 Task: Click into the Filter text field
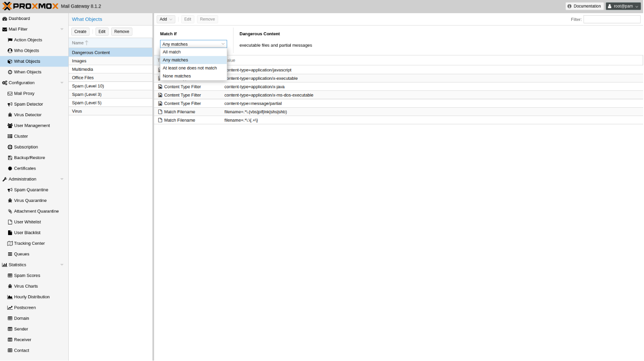pos(611,20)
